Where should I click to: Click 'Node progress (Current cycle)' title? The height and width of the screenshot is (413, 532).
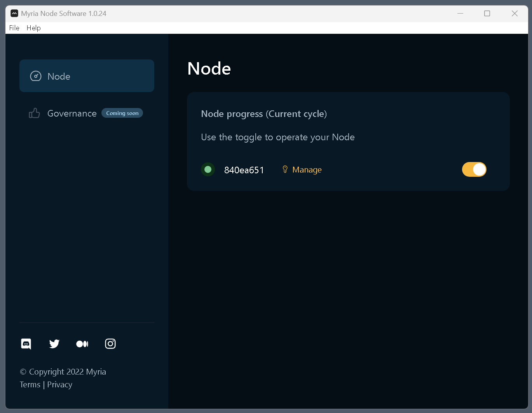tap(264, 114)
